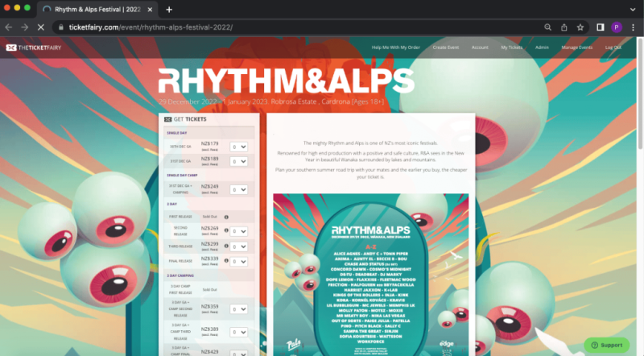Open new browser tab with plus button
This screenshot has height=356, width=644.
pyautogui.click(x=169, y=9)
